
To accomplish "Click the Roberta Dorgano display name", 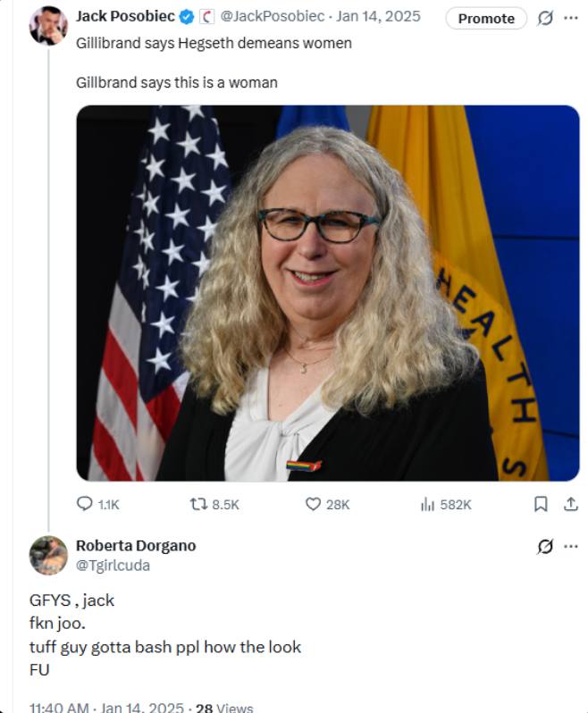I will [135, 546].
